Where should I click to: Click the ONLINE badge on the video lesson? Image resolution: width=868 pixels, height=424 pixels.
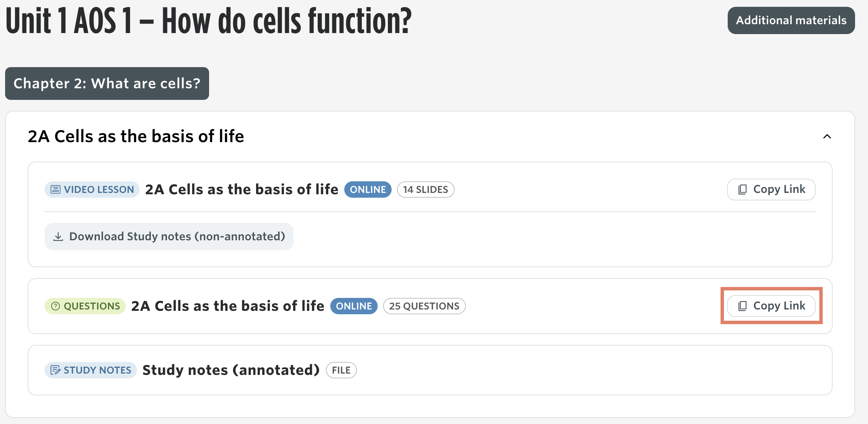pyautogui.click(x=368, y=190)
